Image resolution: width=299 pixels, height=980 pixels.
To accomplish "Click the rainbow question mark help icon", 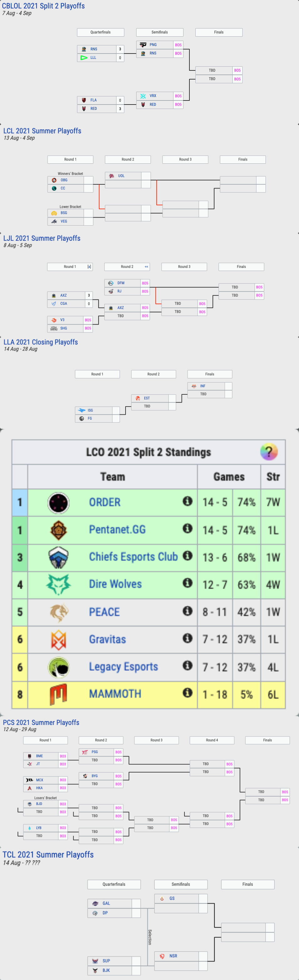I will pyautogui.click(x=269, y=452).
